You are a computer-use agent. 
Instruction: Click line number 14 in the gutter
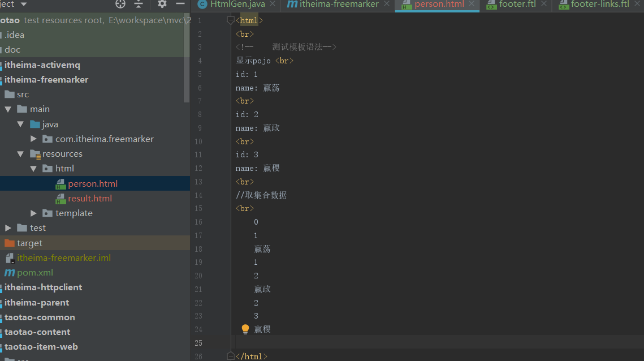coord(198,195)
